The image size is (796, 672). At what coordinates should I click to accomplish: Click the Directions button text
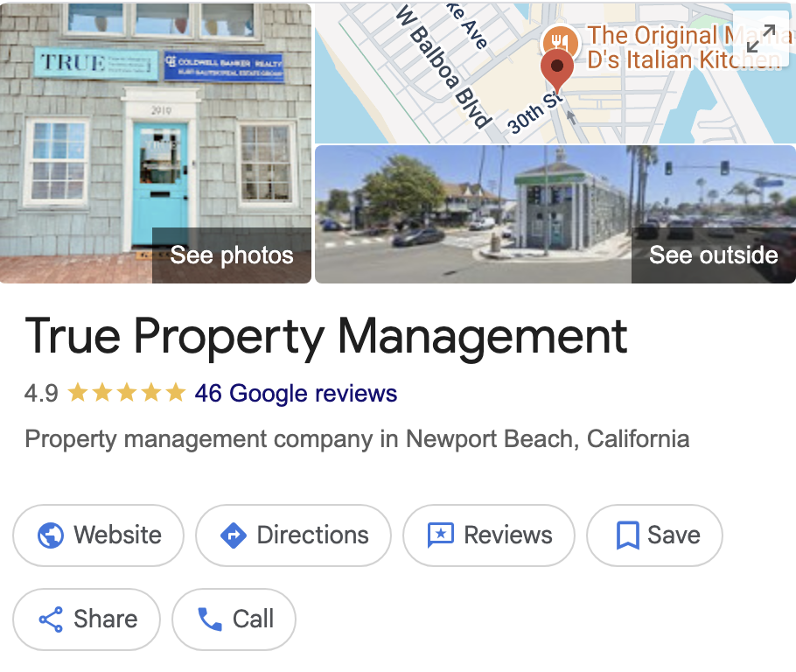[313, 535]
